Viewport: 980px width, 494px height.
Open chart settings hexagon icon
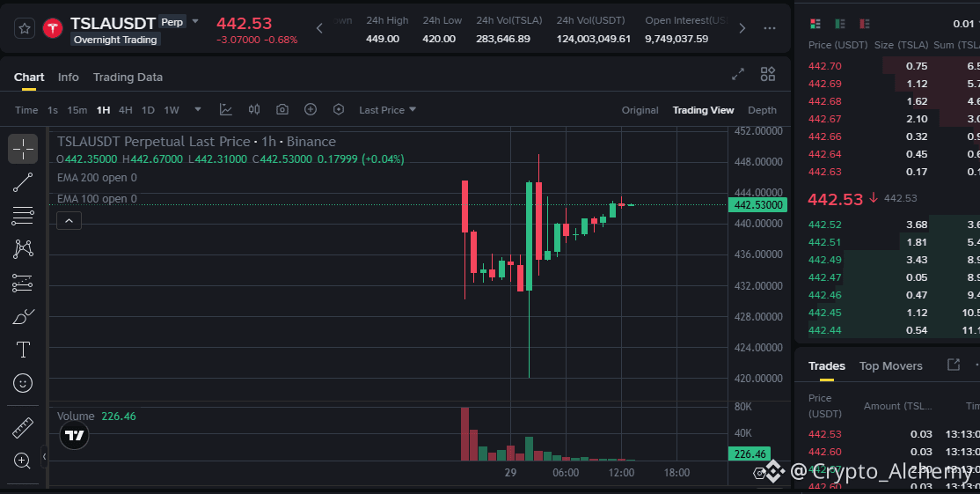coord(338,109)
